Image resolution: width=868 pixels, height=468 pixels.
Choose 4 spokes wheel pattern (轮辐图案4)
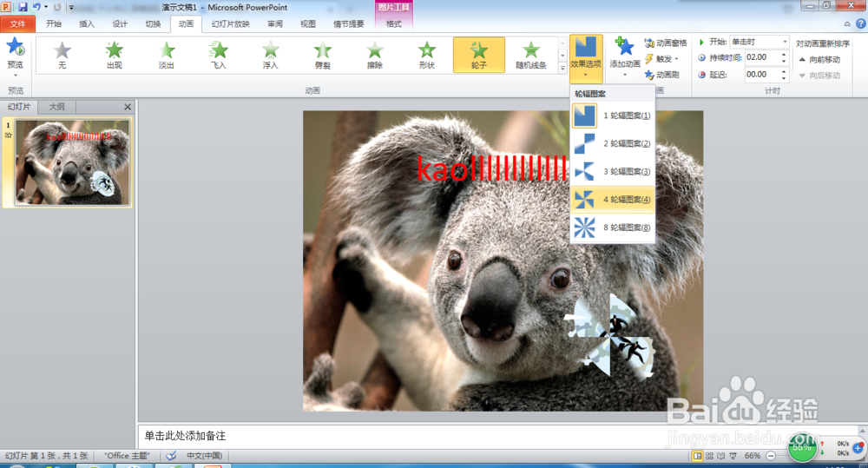pos(612,200)
